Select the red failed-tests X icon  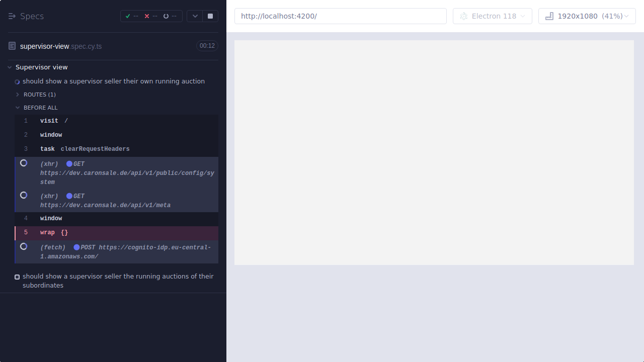(x=147, y=16)
